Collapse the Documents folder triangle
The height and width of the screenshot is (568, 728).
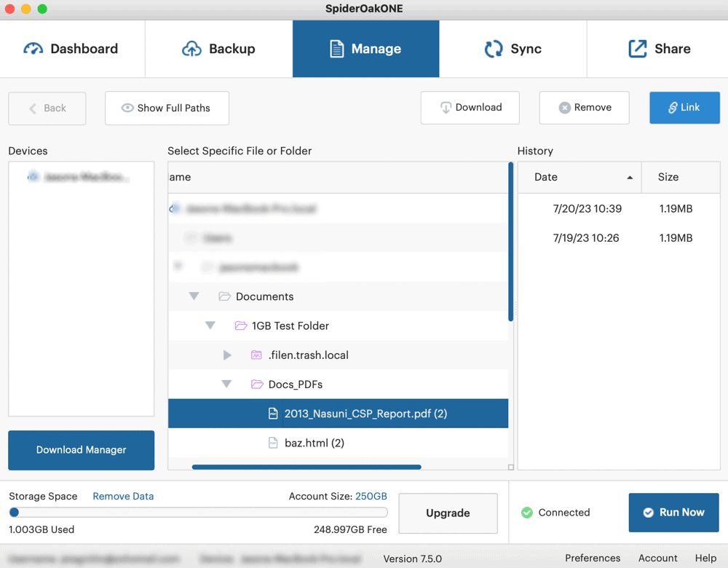[194, 296]
